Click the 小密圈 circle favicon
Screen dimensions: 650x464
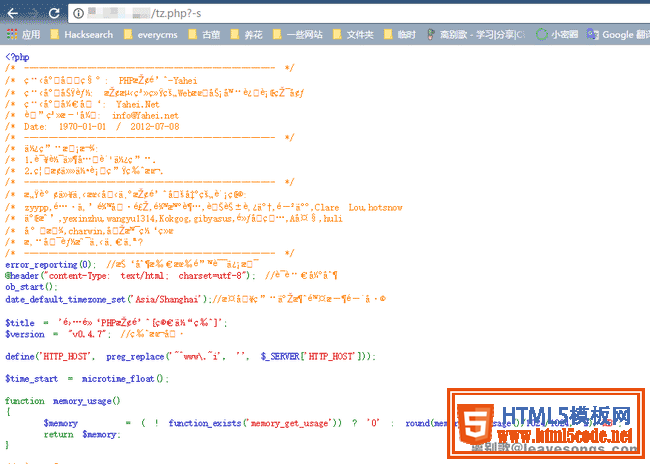click(x=541, y=34)
